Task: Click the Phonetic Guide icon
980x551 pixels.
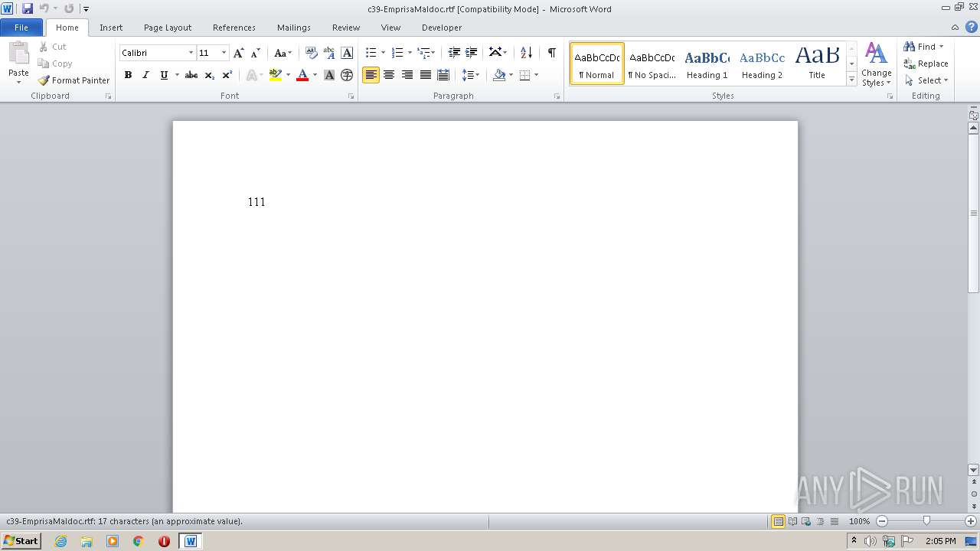Action: point(329,53)
